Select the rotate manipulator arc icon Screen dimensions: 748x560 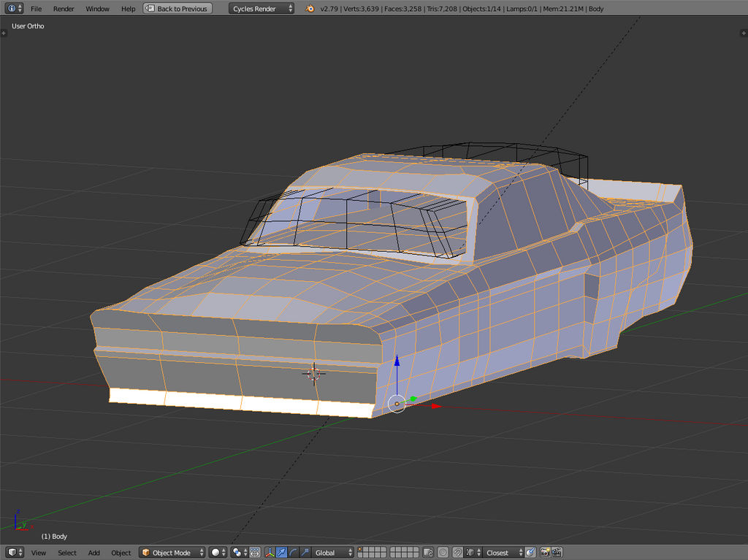coord(293,553)
